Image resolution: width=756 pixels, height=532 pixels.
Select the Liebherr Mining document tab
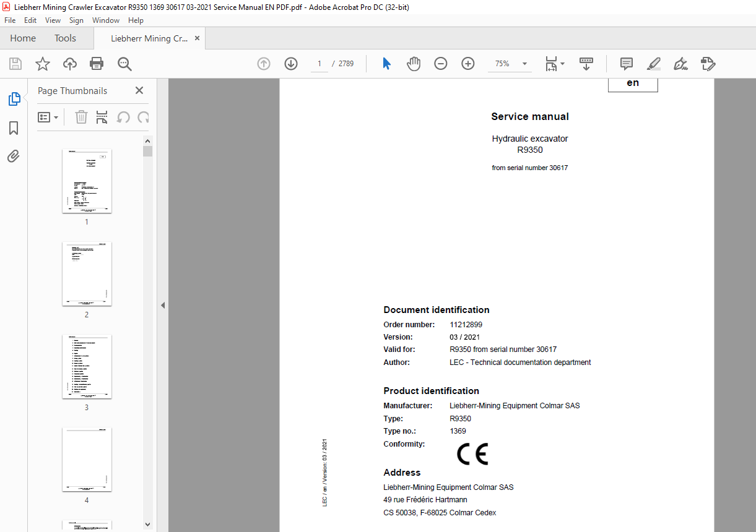(x=149, y=38)
